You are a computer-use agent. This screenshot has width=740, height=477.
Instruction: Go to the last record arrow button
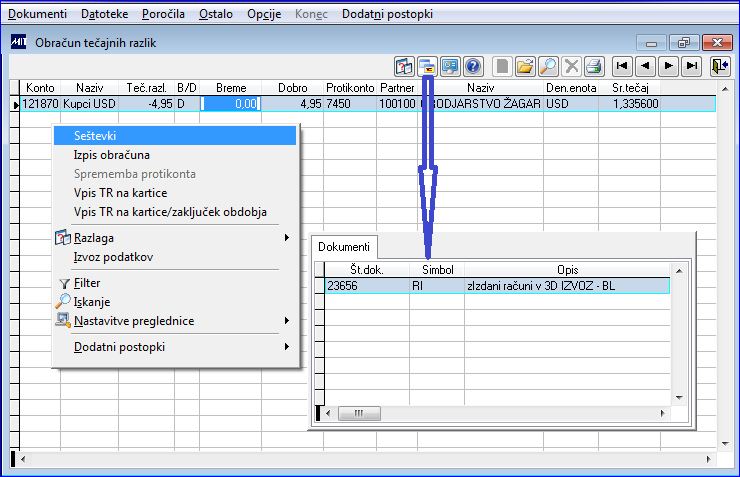tap(692, 67)
